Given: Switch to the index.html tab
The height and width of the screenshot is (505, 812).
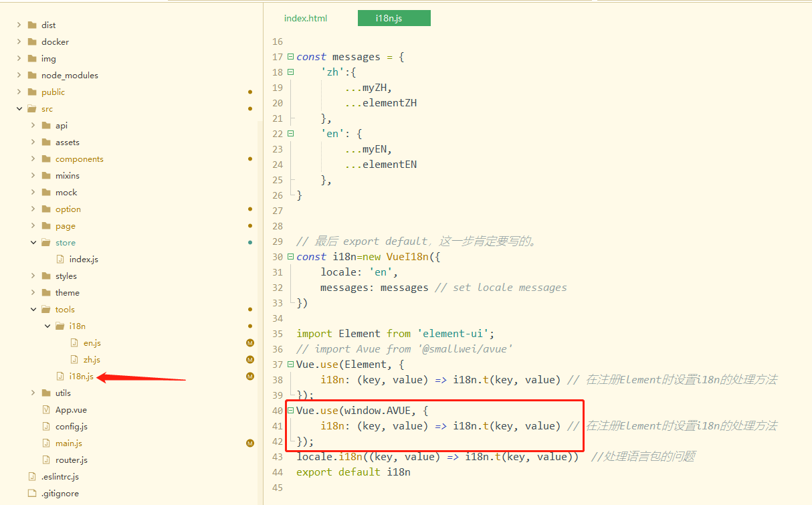Looking at the screenshot, I should pos(306,18).
